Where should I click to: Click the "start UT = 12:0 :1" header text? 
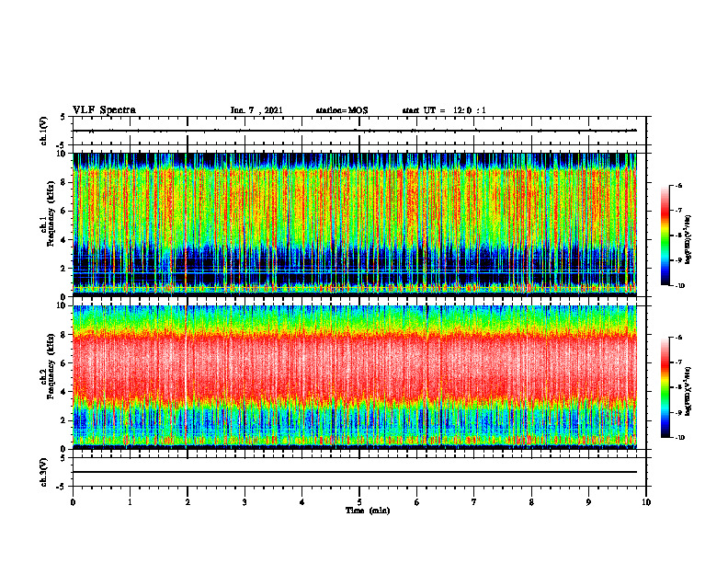tap(444, 110)
